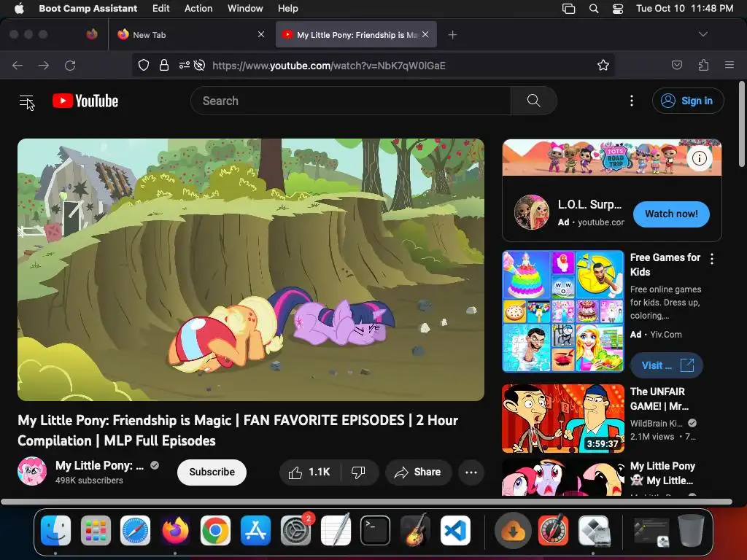
Task: Open the Help menu
Action: tap(287, 9)
